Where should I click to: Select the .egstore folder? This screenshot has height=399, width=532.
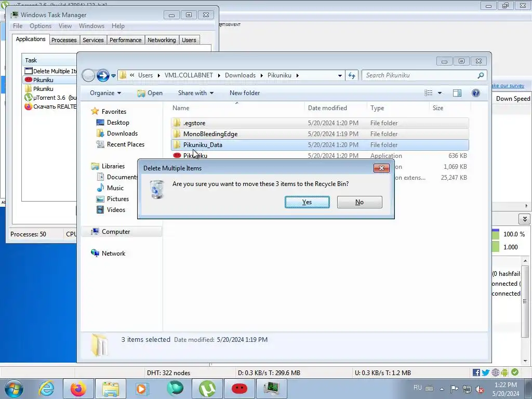point(320,123)
